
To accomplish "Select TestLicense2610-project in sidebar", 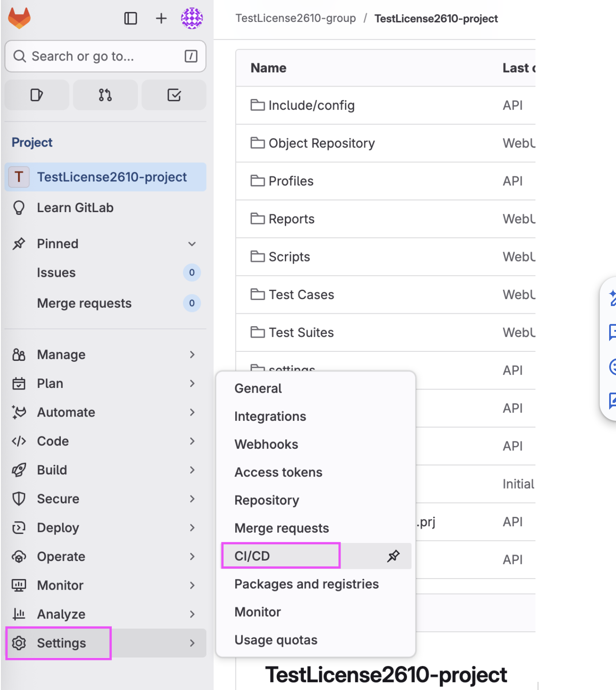I will [105, 177].
